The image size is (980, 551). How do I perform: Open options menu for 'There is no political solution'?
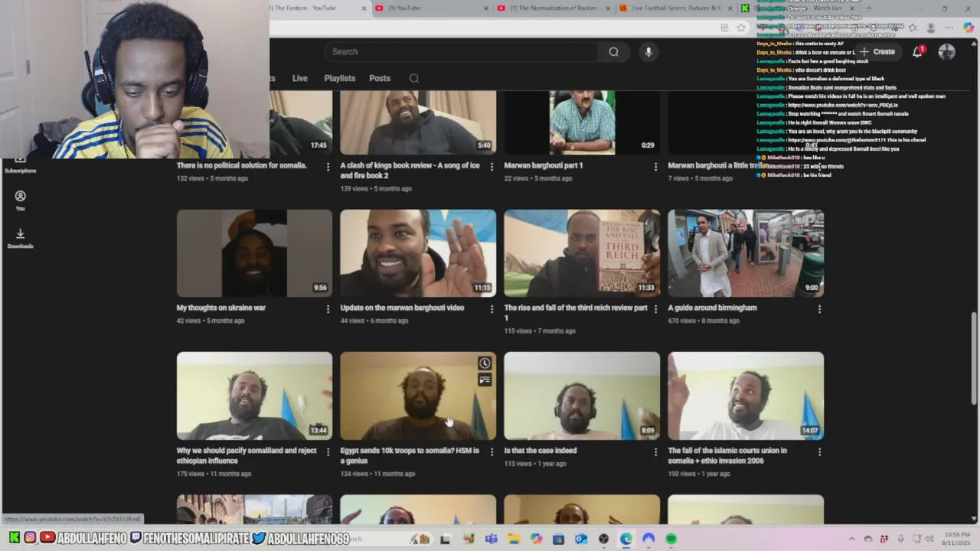coord(328,166)
